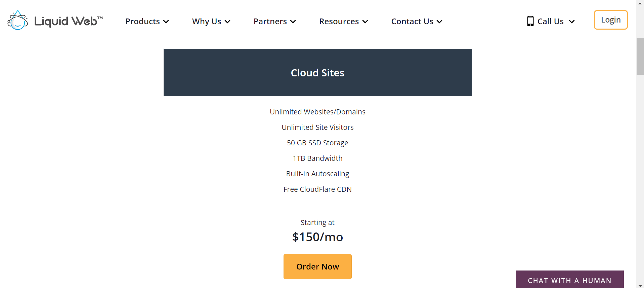
Task: Click the page scrollbar thumb
Action: [640, 57]
